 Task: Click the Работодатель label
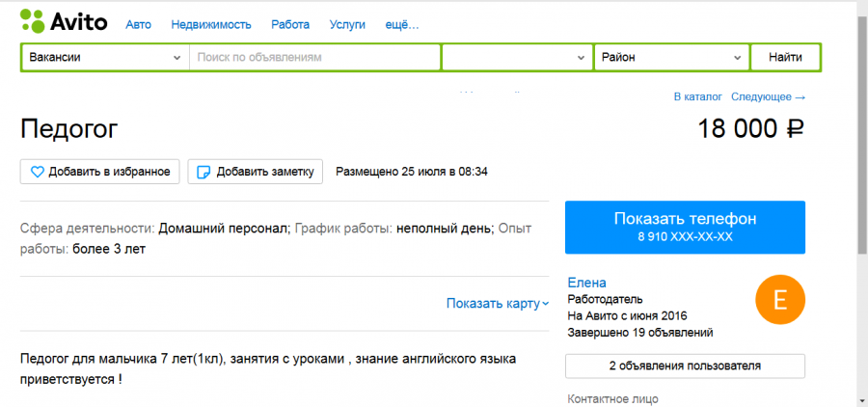(x=605, y=300)
